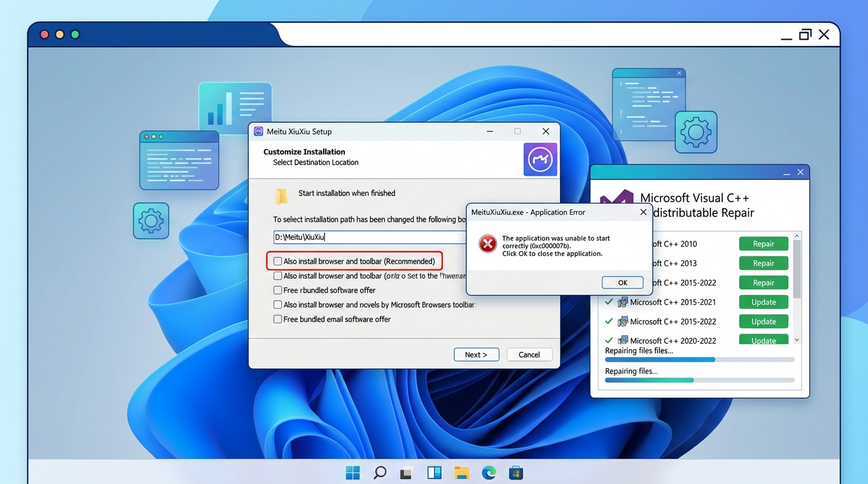Launch File Explorer from the taskbar
This screenshot has width=868, height=484.
point(462,473)
